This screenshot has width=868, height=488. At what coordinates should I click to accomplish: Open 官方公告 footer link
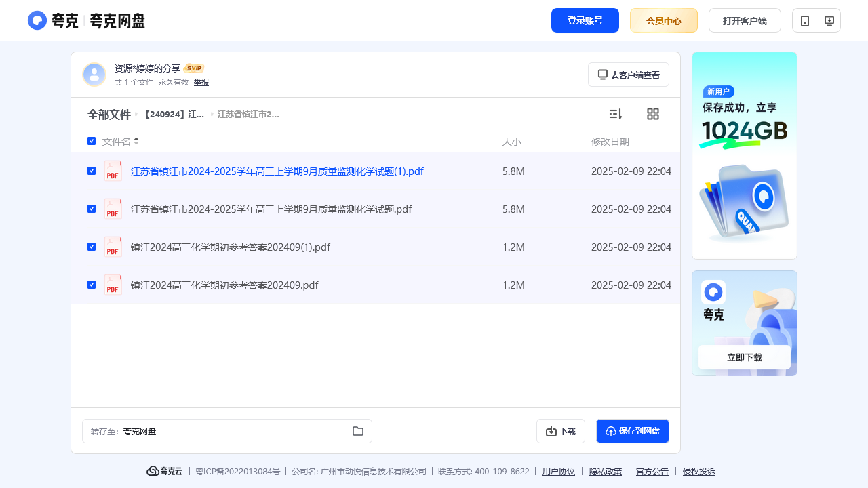click(x=652, y=472)
